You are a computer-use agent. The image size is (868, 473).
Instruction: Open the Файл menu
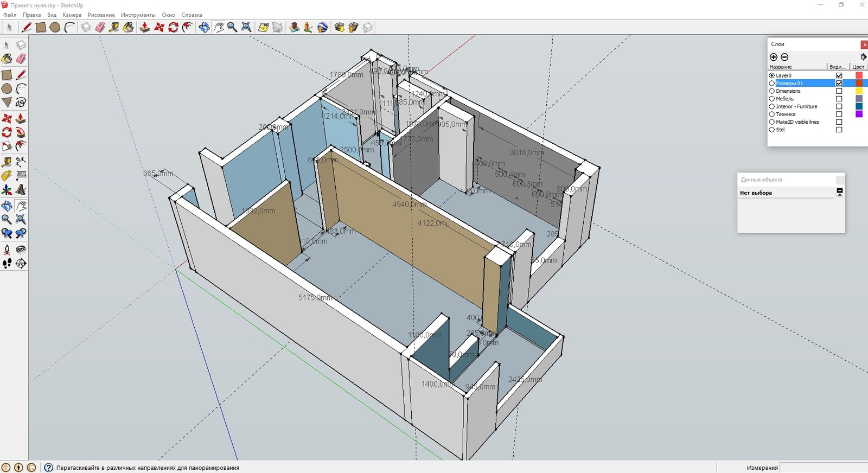10,15
